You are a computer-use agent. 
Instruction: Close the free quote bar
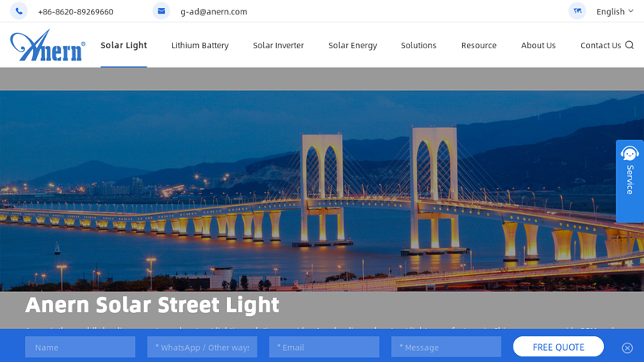coord(627,348)
